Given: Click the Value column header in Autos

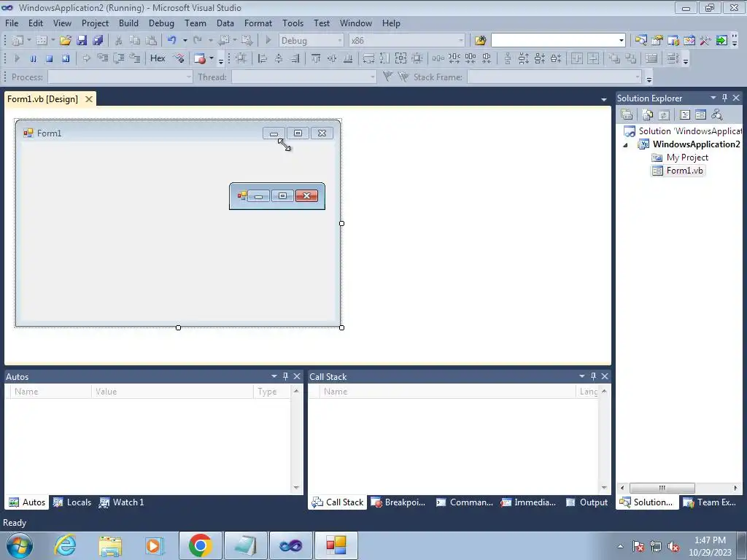Looking at the screenshot, I should pos(172,392).
